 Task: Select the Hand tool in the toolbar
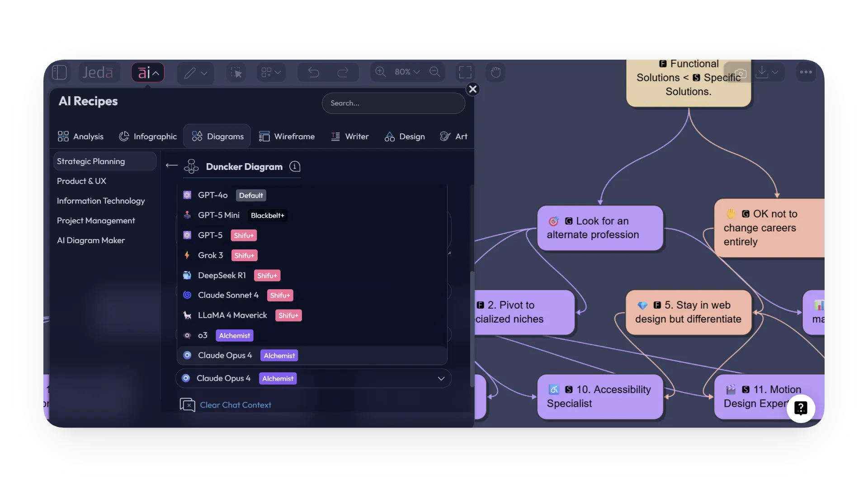click(496, 72)
